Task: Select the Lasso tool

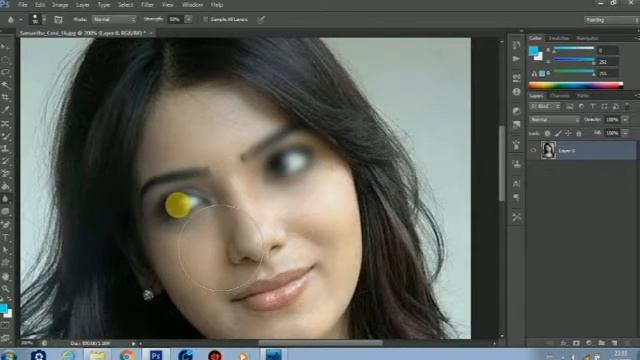Action: (x=5, y=72)
